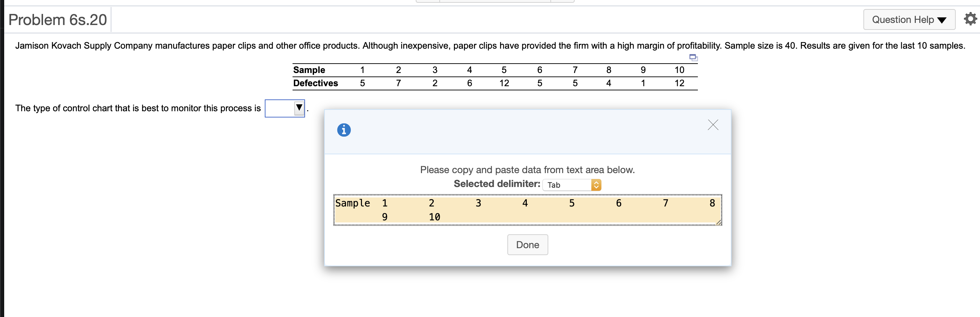Image resolution: width=980 pixels, height=317 pixels.
Task: Click the blue info icon in the popup
Action: click(344, 130)
